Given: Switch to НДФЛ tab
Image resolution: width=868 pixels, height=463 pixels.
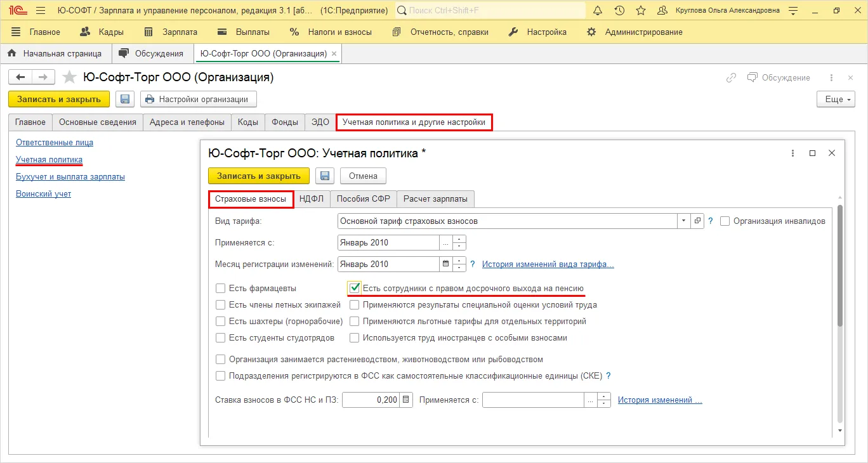Looking at the screenshot, I should 312,199.
